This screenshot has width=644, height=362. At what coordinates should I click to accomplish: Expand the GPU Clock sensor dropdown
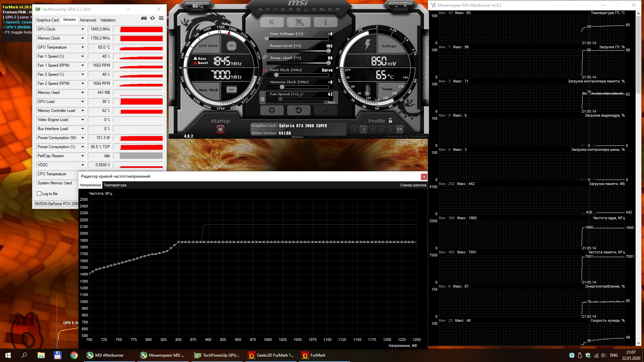click(x=83, y=29)
